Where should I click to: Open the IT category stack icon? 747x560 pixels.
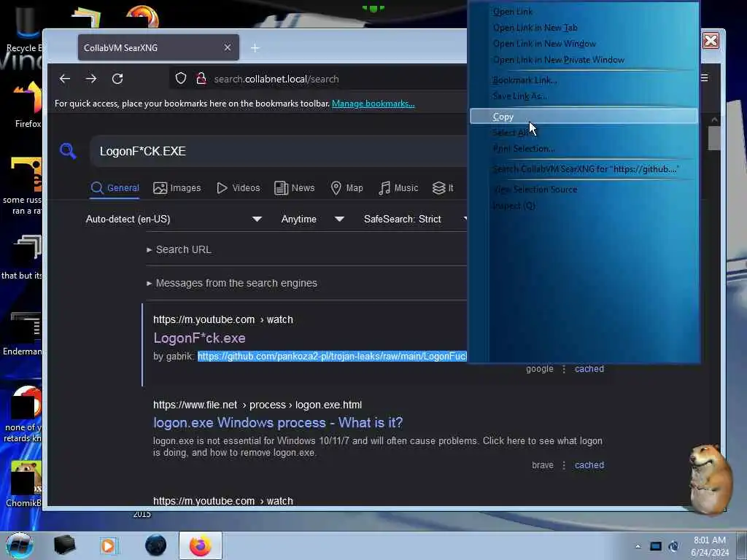pos(443,188)
